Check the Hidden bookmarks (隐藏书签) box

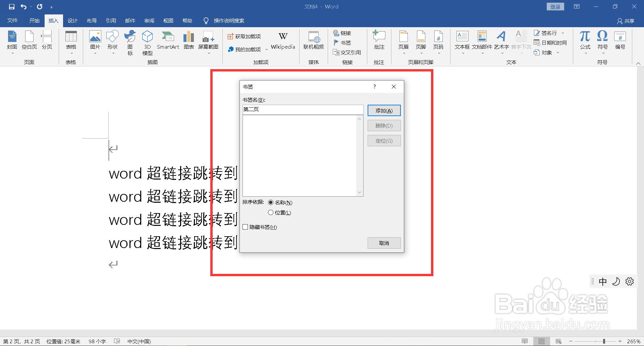(246, 227)
